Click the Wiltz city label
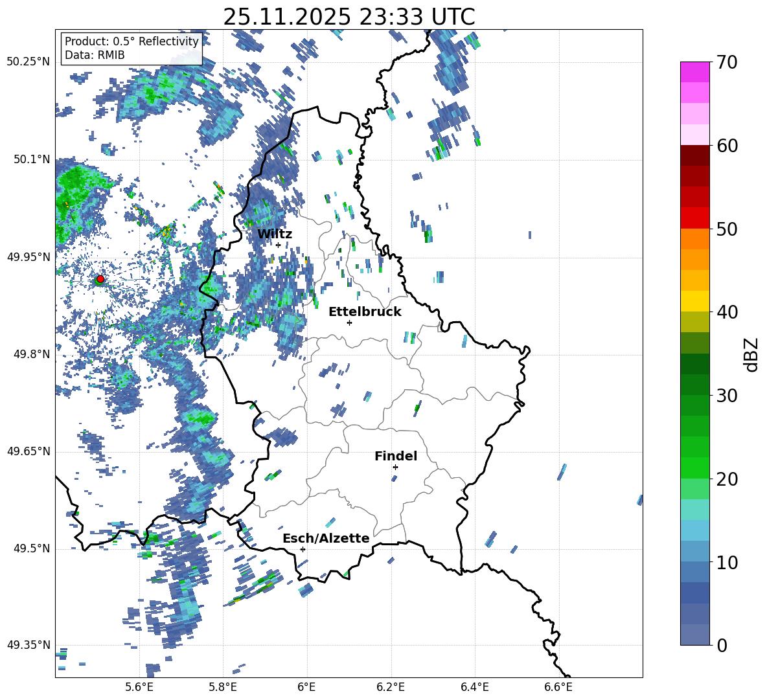The width and height of the screenshot is (767, 700). click(x=275, y=234)
